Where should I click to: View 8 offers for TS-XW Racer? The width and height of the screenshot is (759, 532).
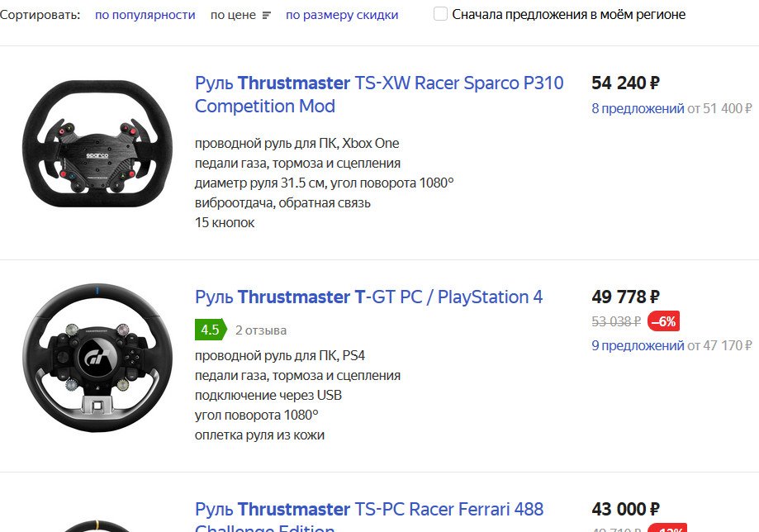click(638, 108)
